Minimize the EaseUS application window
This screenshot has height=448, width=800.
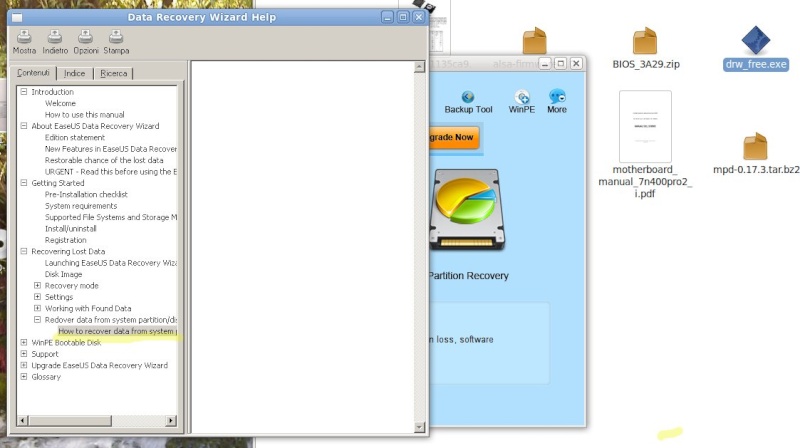tap(545, 64)
